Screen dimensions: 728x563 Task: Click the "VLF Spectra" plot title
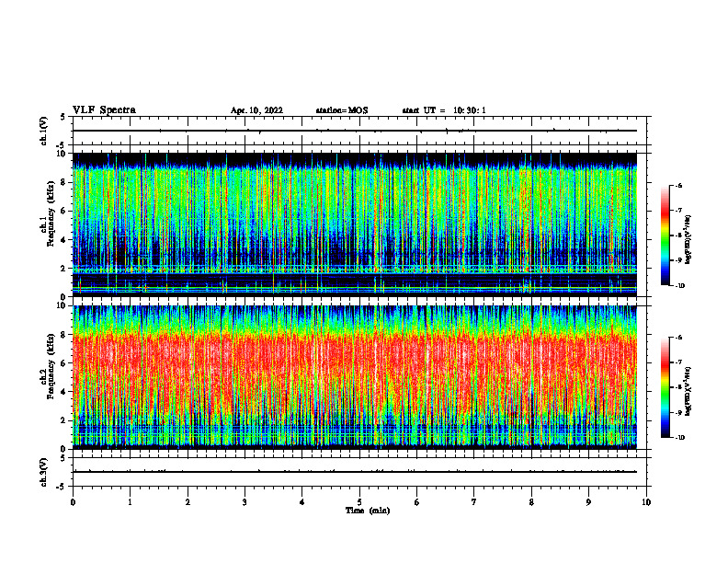tap(104, 110)
